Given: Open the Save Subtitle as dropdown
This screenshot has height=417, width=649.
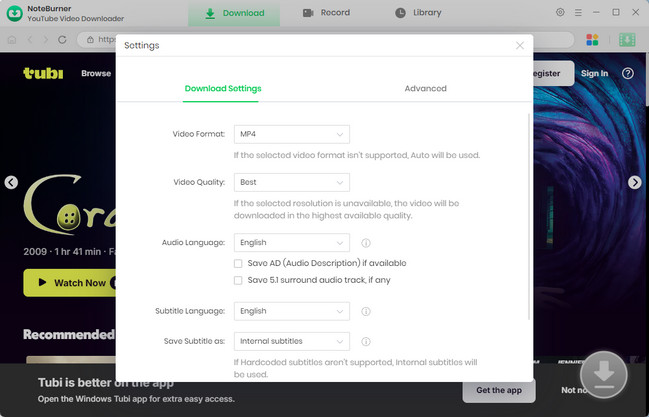Looking at the screenshot, I should (291, 341).
